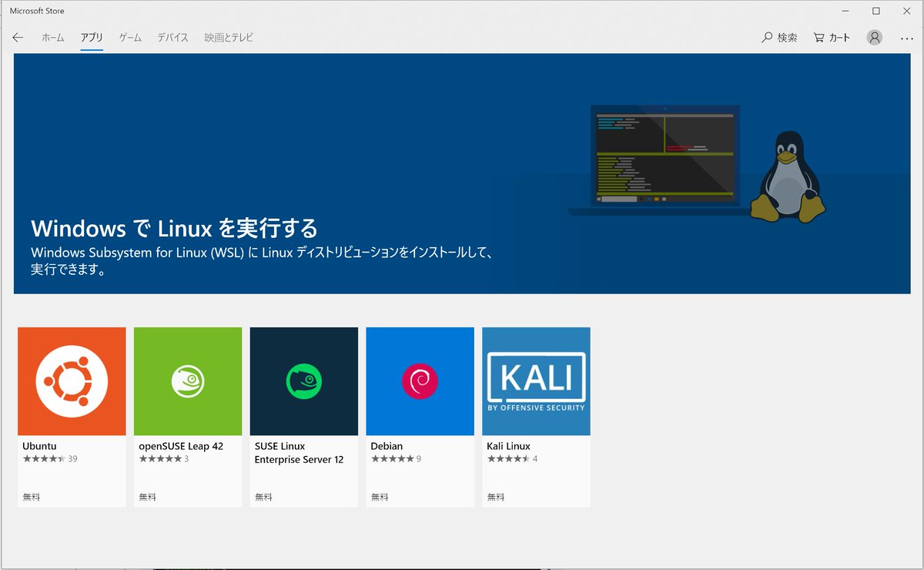
Task: Click the openSUSE Leap 42 logo tile
Action: click(x=188, y=381)
